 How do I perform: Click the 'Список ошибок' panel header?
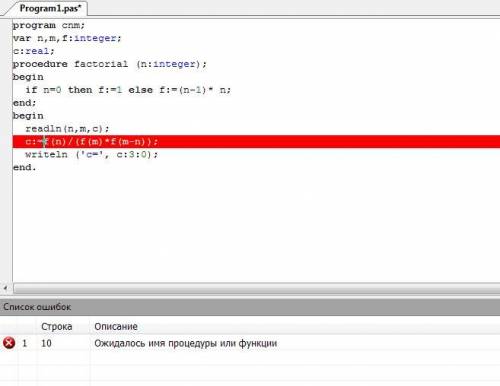click(250, 307)
